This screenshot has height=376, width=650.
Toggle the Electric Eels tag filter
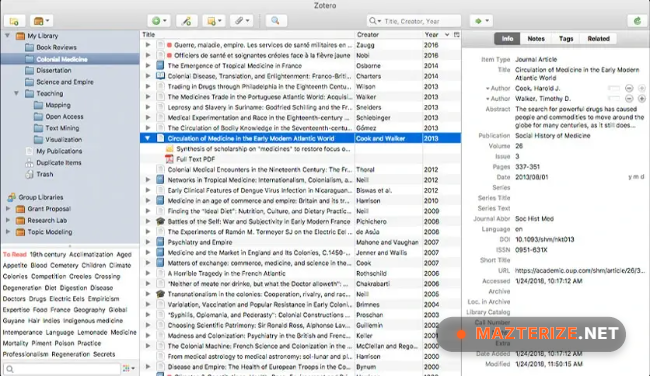click(67, 299)
